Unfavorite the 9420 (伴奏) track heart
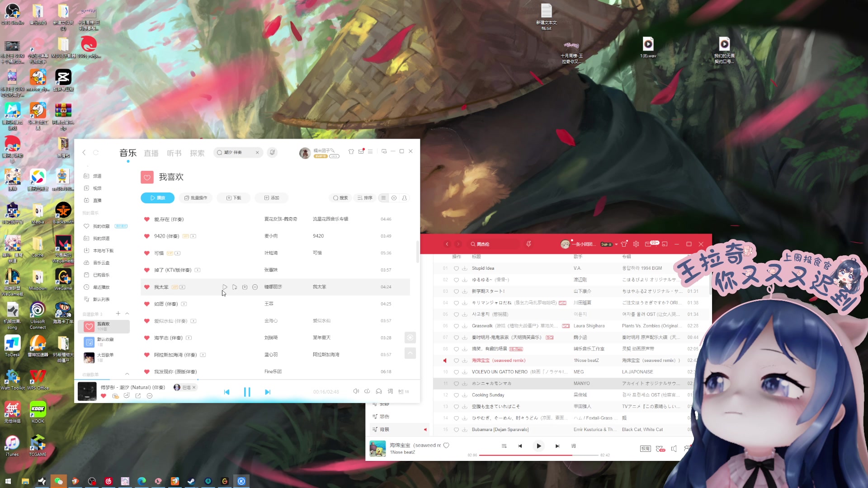The height and width of the screenshot is (488, 868). 146,236
